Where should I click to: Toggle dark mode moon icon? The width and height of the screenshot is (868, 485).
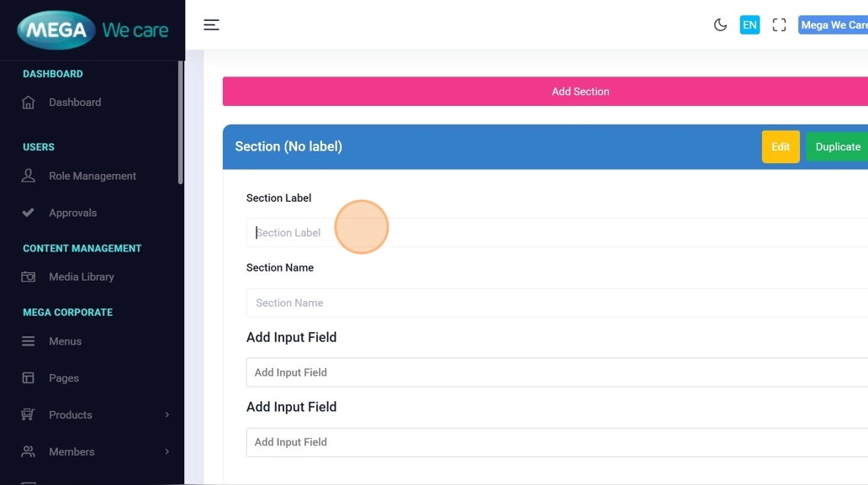(x=720, y=25)
